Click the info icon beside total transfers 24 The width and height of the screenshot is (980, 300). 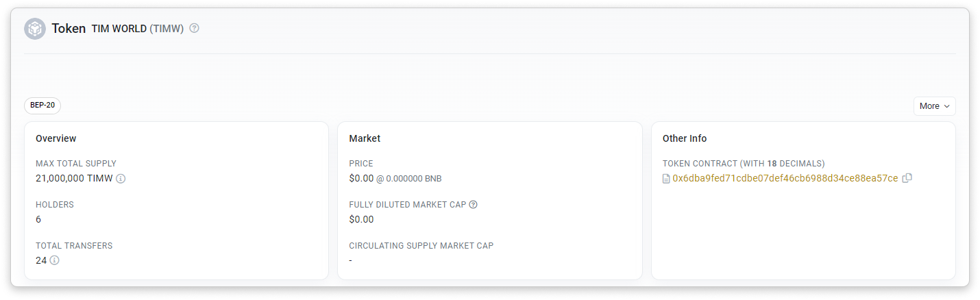pos(54,260)
